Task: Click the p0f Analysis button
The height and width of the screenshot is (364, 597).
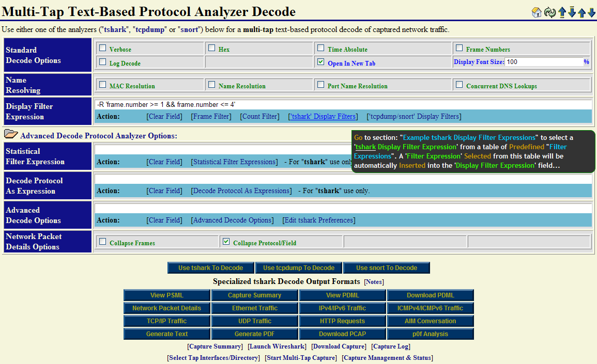Action: click(430, 334)
